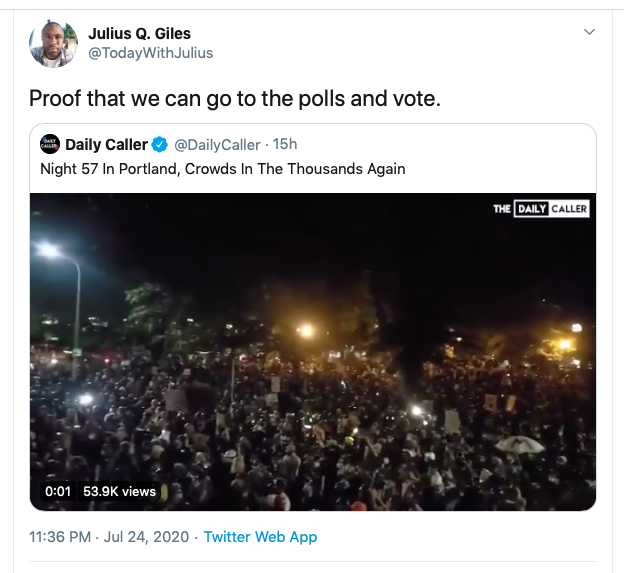Click the Daily Caller avatar icon
Image resolution: width=624 pixels, height=573 pixels.
50,145
